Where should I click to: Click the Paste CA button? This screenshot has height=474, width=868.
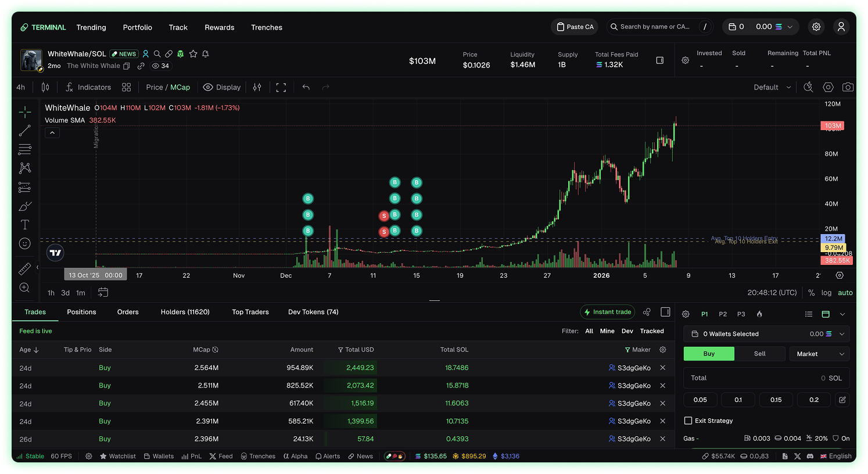(x=575, y=27)
